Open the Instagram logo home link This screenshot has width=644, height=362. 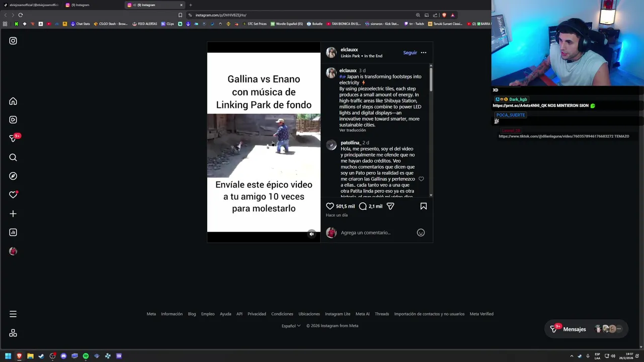point(13,41)
